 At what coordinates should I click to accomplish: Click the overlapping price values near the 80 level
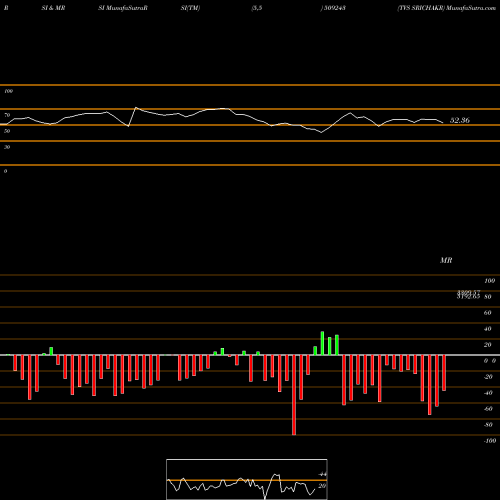468,294
